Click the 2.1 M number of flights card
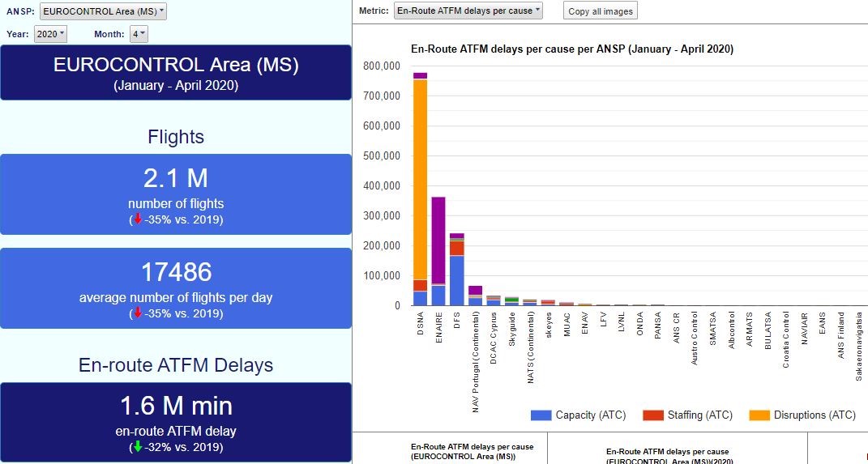This screenshot has height=464, width=868. [176, 194]
